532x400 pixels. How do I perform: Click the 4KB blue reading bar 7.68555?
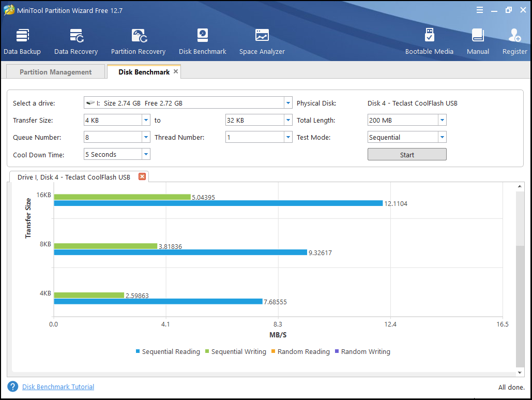[158, 302]
